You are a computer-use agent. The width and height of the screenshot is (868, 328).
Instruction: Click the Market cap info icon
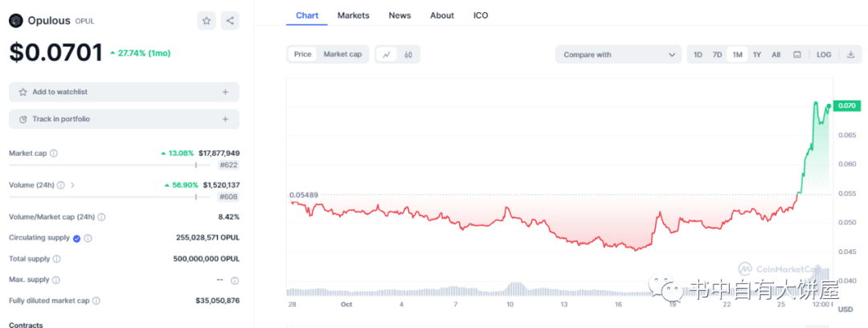pyautogui.click(x=54, y=153)
